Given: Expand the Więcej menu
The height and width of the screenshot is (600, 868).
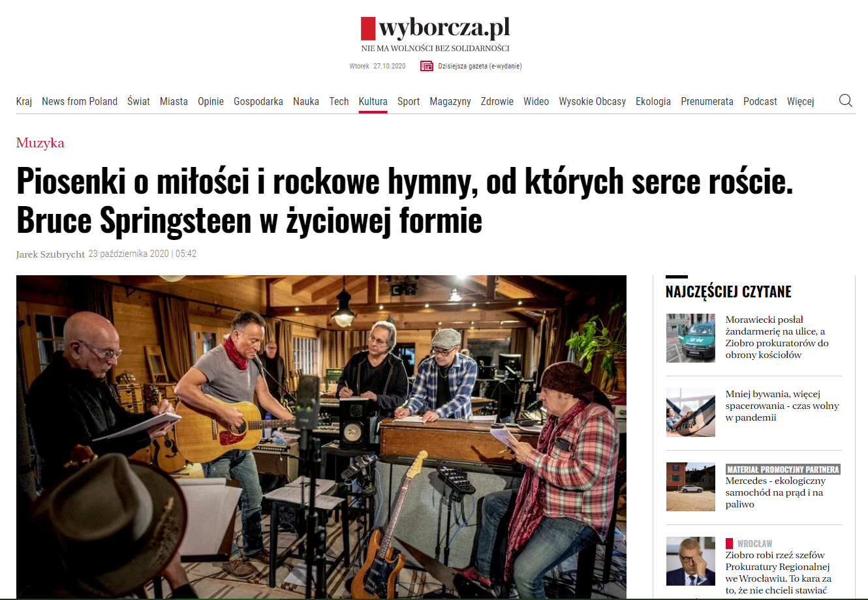Looking at the screenshot, I should 800,101.
